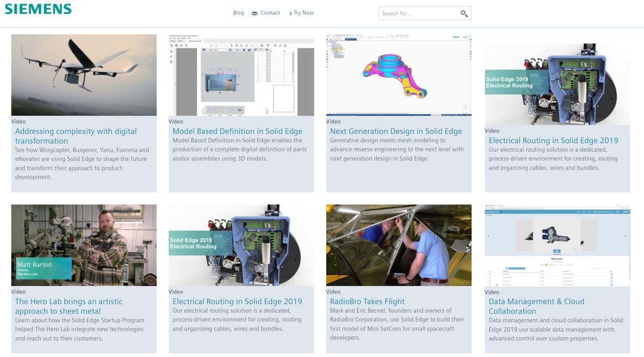
Task: Open the Data Management video thumbnail
Action: (x=558, y=245)
